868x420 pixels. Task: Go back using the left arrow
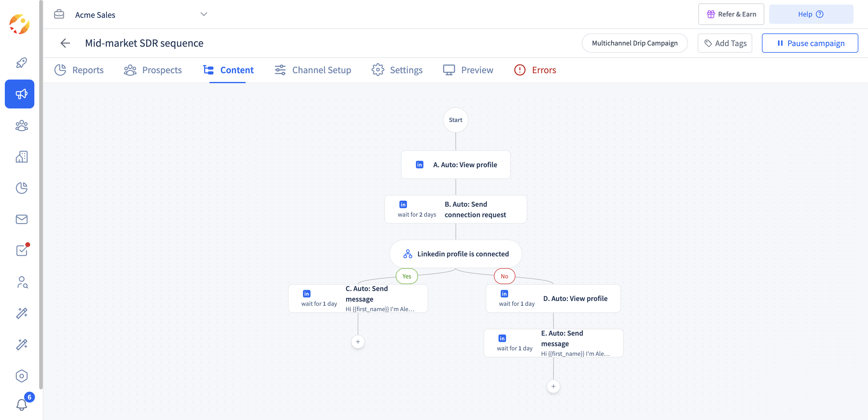[65, 43]
